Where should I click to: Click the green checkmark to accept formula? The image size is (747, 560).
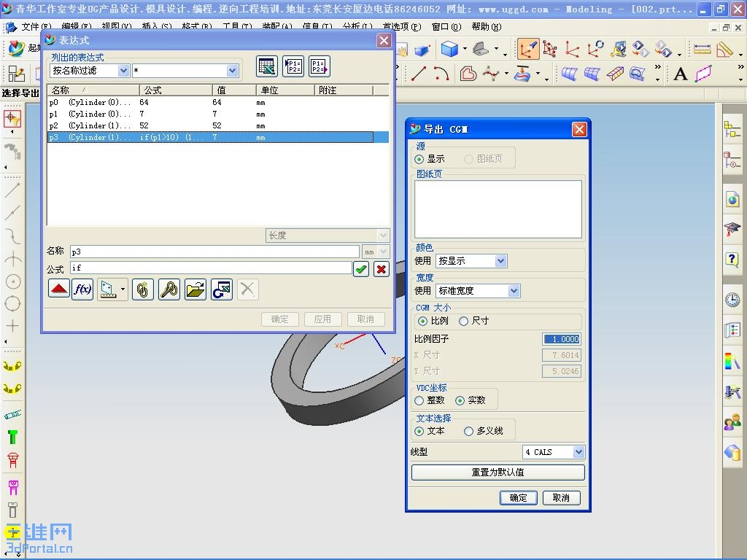361,269
